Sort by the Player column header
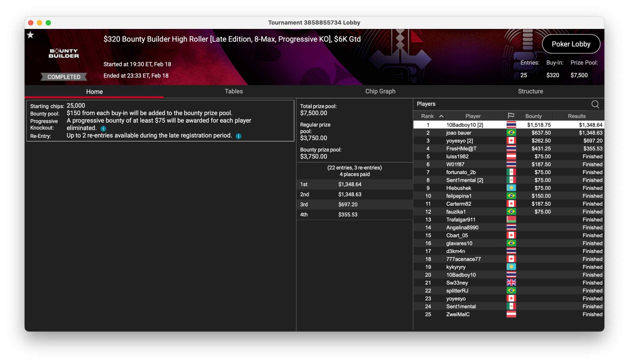629x364 pixels. (x=473, y=116)
